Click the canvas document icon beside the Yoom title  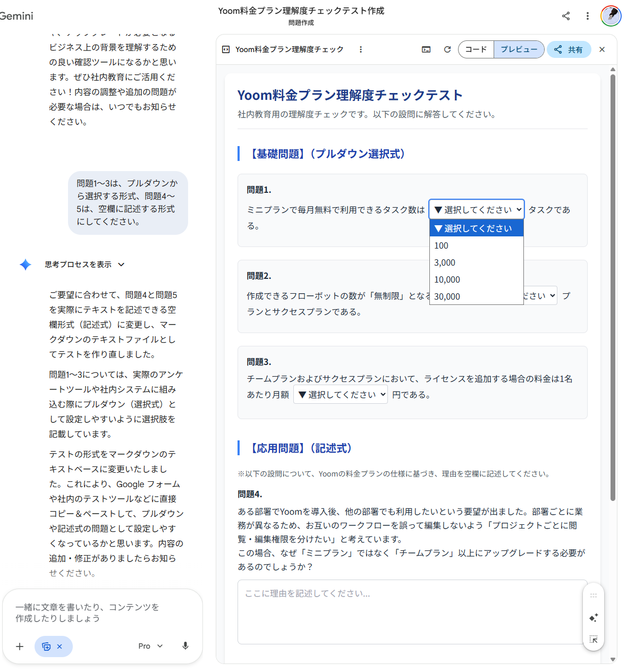click(226, 49)
